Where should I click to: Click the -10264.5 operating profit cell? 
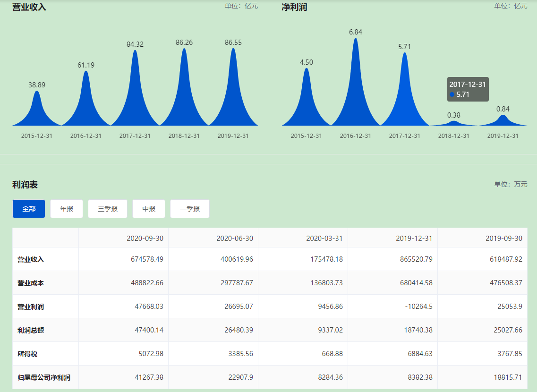coord(418,307)
